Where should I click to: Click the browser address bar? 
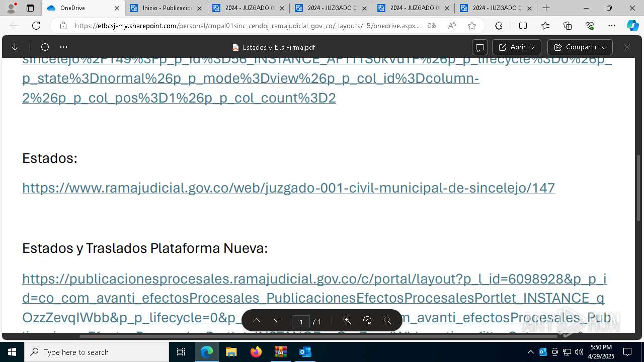click(247, 26)
